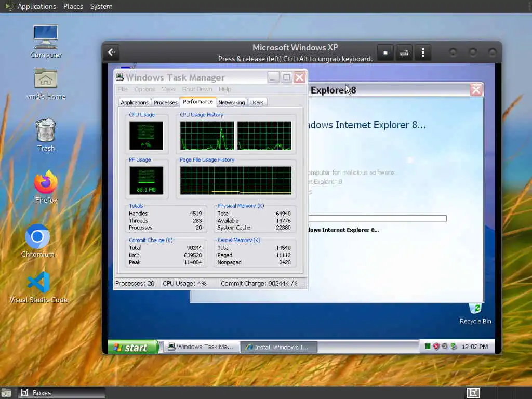Click System Cache value 22880

tap(283, 228)
